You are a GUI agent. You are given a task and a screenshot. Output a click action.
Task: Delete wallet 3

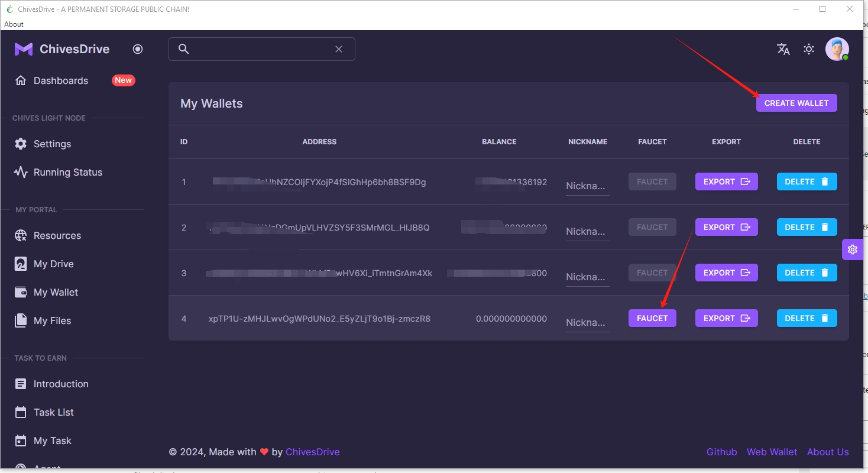click(x=807, y=273)
